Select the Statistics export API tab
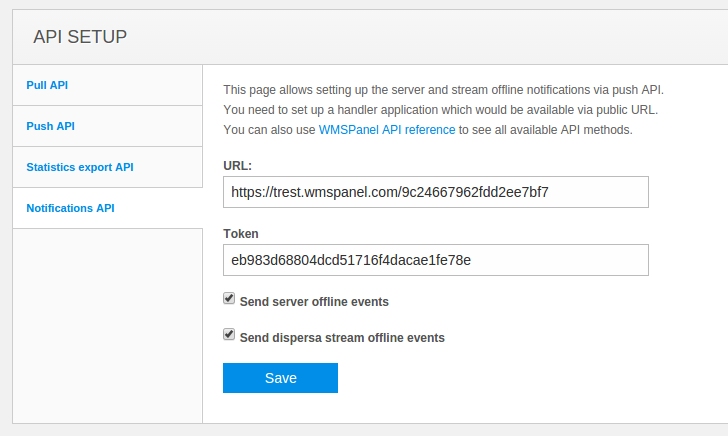 [x=80, y=167]
